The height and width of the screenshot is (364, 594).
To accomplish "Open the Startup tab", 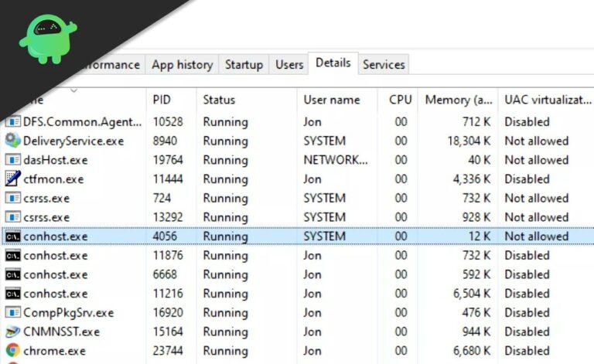I will click(x=244, y=65).
